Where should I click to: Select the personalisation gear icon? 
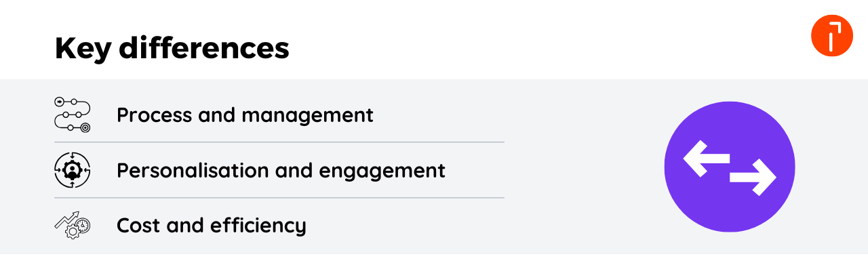point(72,170)
